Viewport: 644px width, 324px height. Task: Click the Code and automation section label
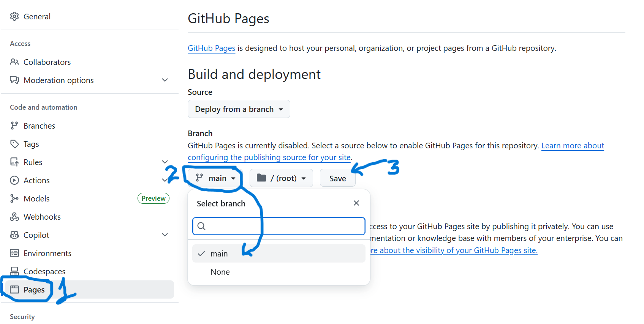coord(44,107)
